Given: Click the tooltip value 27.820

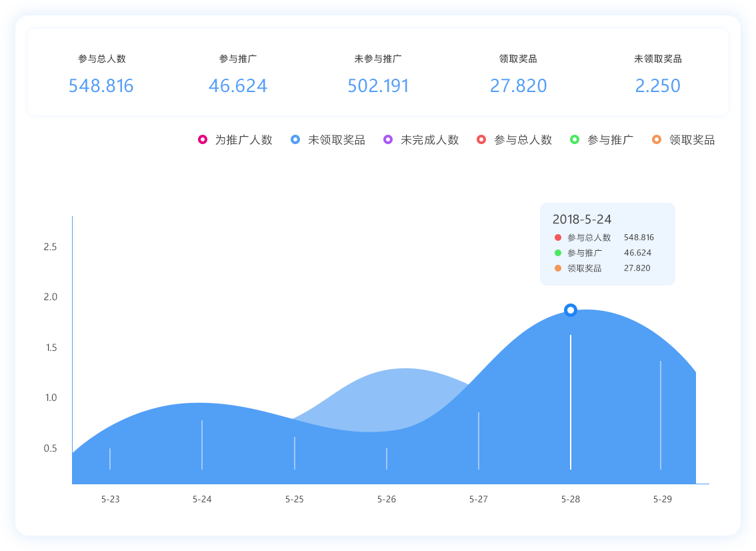Looking at the screenshot, I should 637,268.
